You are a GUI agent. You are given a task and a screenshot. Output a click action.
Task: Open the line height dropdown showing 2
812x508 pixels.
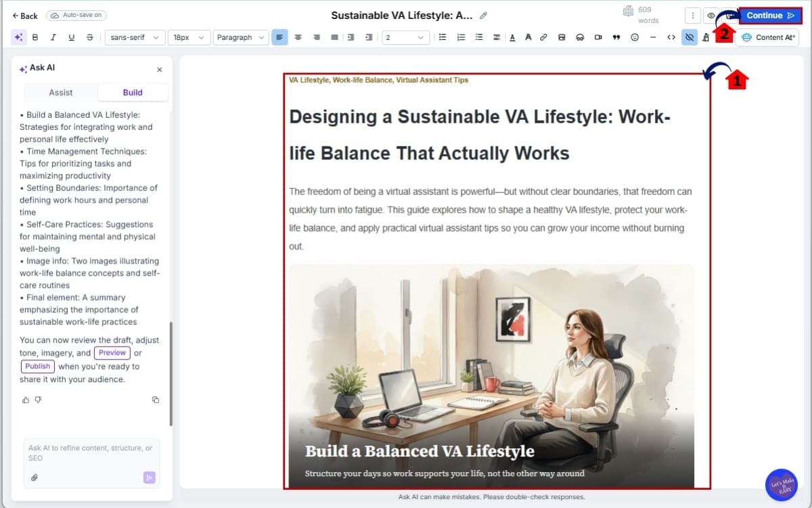(406, 37)
